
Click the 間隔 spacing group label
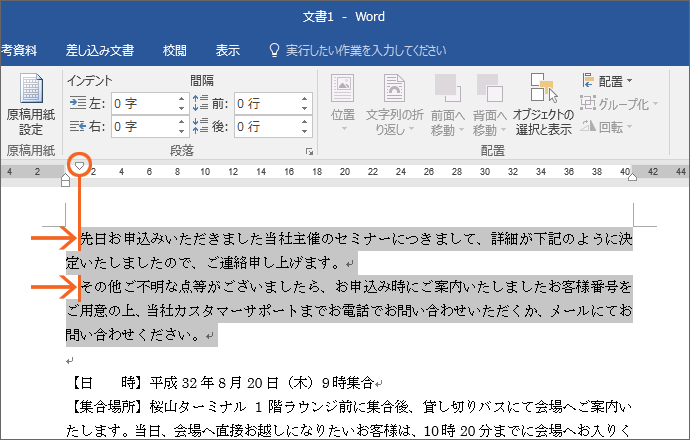point(202,81)
